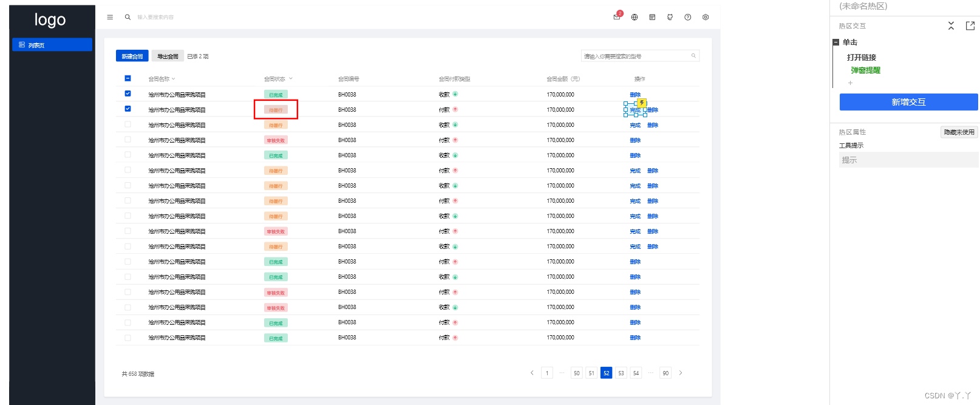Go to page 1 in pagination

click(x=547, y=373)
